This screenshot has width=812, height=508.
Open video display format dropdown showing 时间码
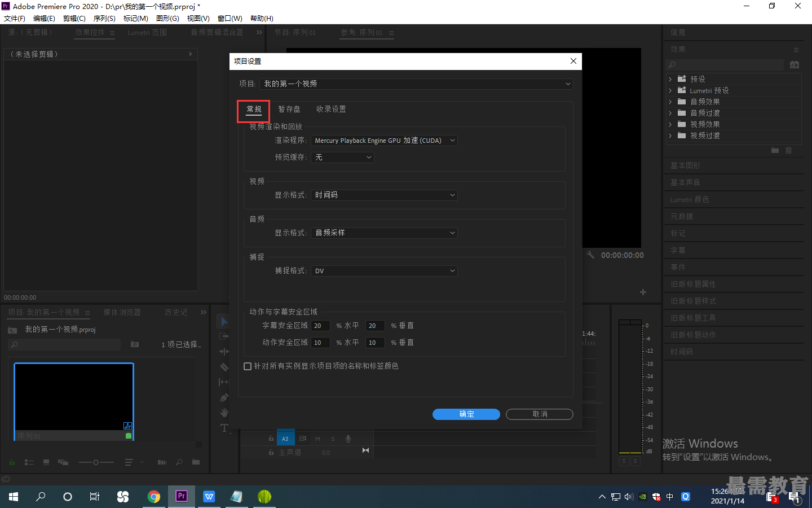(384, 195)
